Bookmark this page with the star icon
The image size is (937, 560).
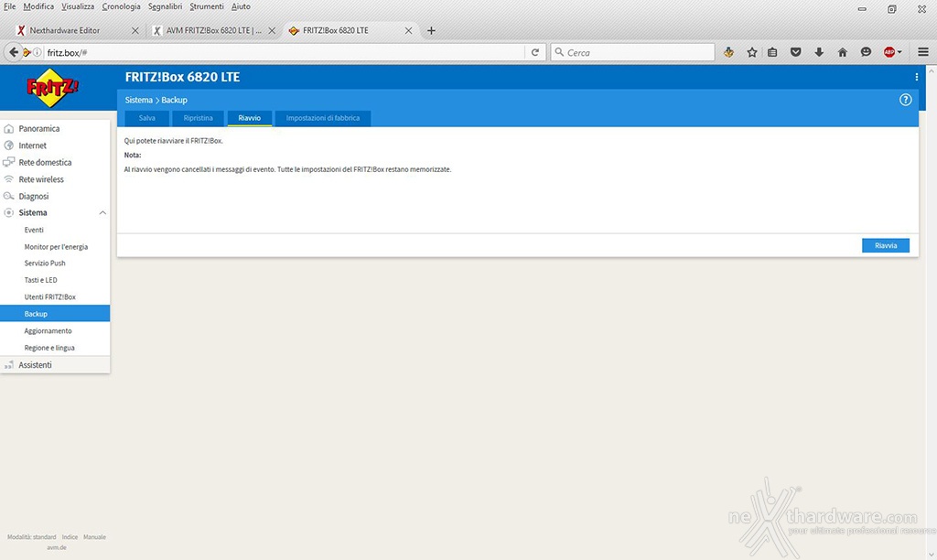[752, 52]
